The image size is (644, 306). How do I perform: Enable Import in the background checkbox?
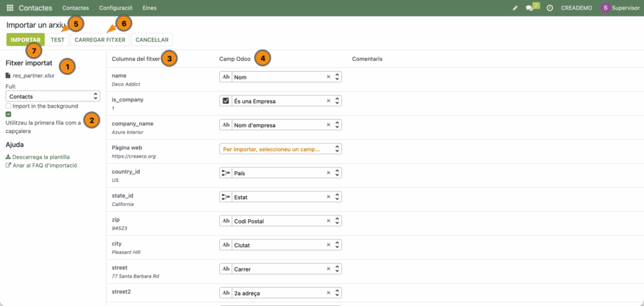(9, 106)
